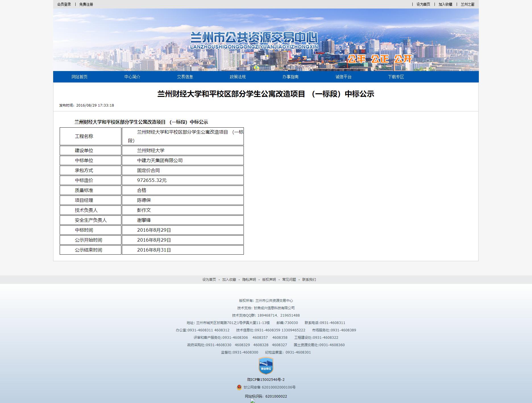Image resolution: width=532 pixels, height=403 pixels.
Task: Select 办事指南 in the navigation bar
Action: pos(290,77)
